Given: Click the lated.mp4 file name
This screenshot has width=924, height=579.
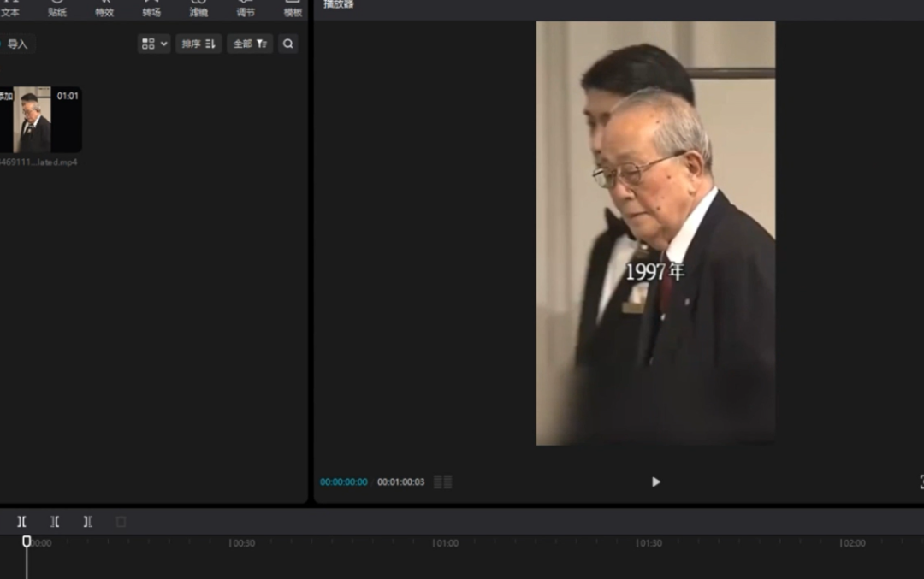Looking at the screenshot, I should point(38,162).
